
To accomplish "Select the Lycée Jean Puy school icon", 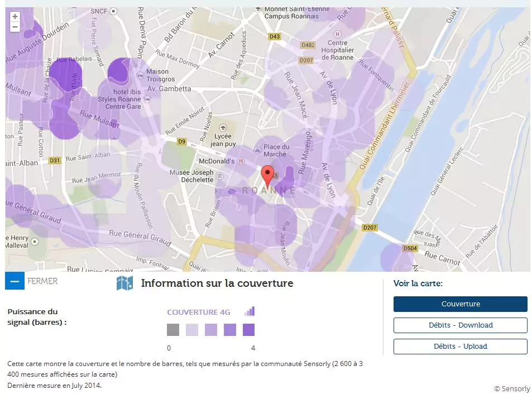I will pyautogui.click(x=223, y=128).
